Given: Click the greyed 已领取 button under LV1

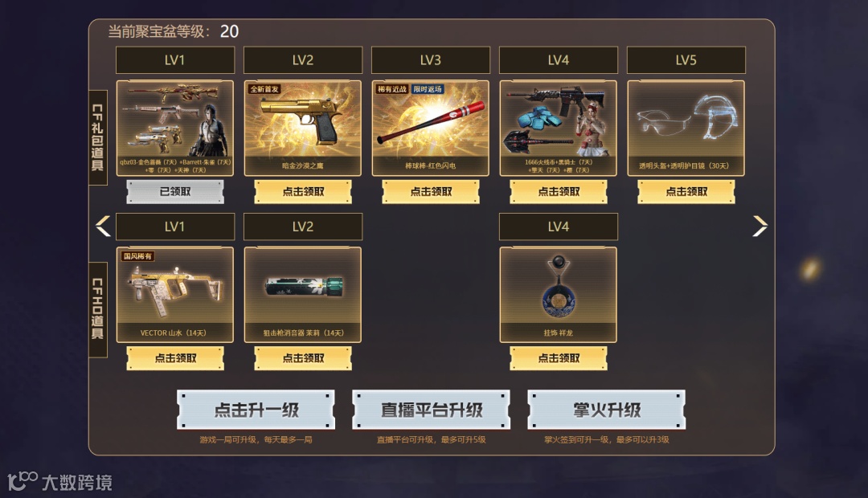Looking at the screenshot, I should coord(175,192).
